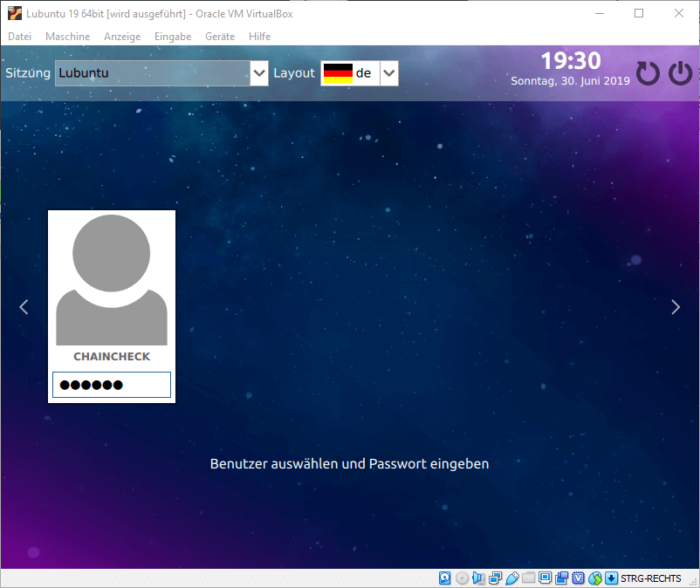
Task: Minimize the VirtualBox window
Action: [x=600, y=13]
